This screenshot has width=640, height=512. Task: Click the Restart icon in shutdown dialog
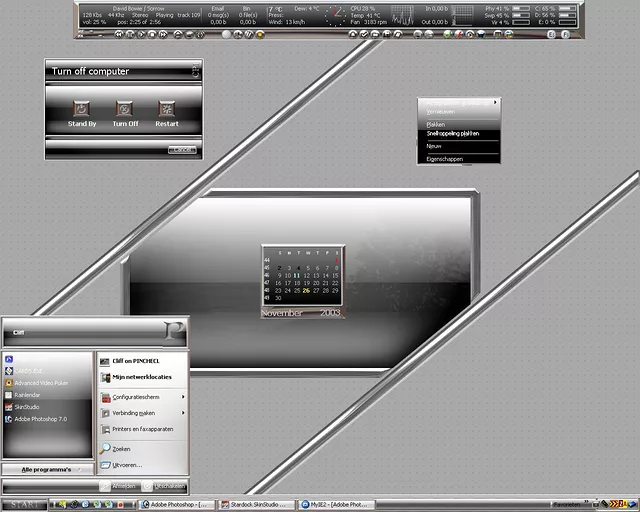pyautogui.click(x=166, y=108)
